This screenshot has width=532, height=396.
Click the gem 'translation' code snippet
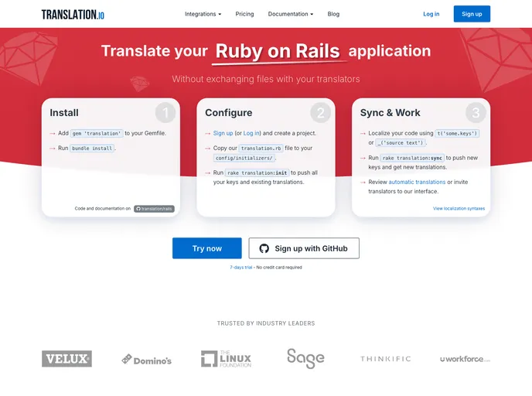[x=97, y=133]
